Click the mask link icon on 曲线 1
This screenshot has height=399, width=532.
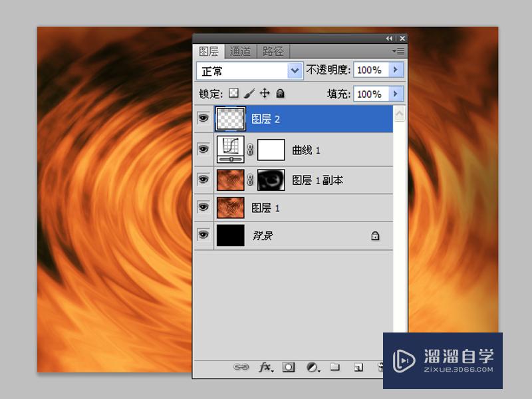tap(251, 150)
